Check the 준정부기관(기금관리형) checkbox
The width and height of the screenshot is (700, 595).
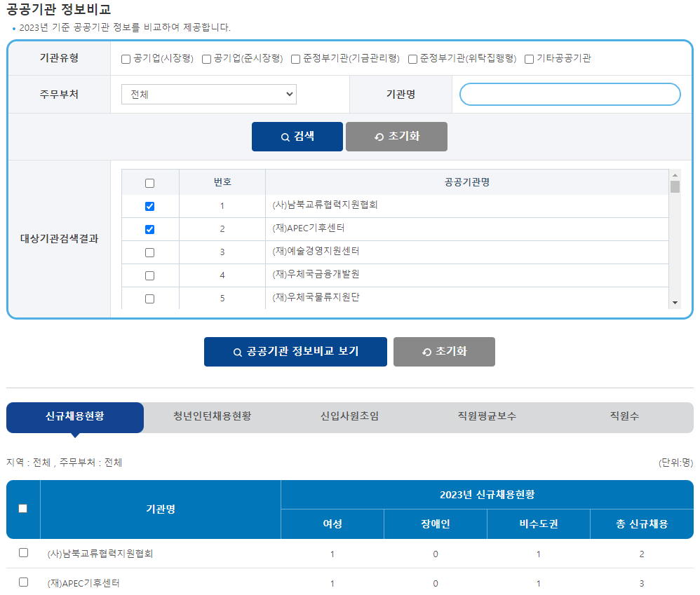click(295, 59)
